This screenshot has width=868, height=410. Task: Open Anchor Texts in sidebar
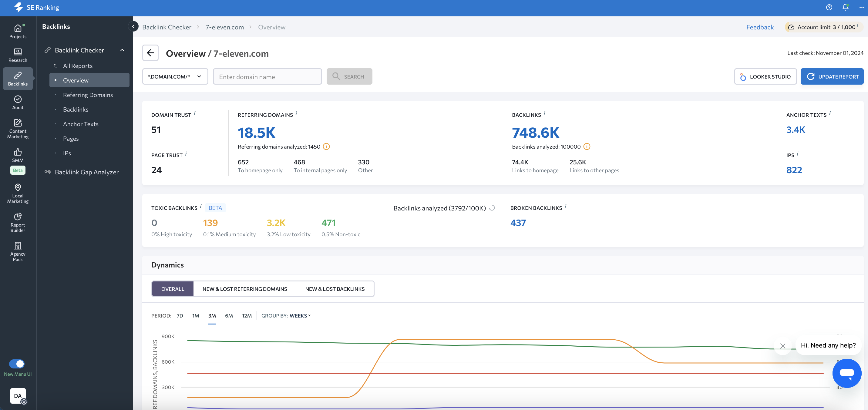(81, 124)
